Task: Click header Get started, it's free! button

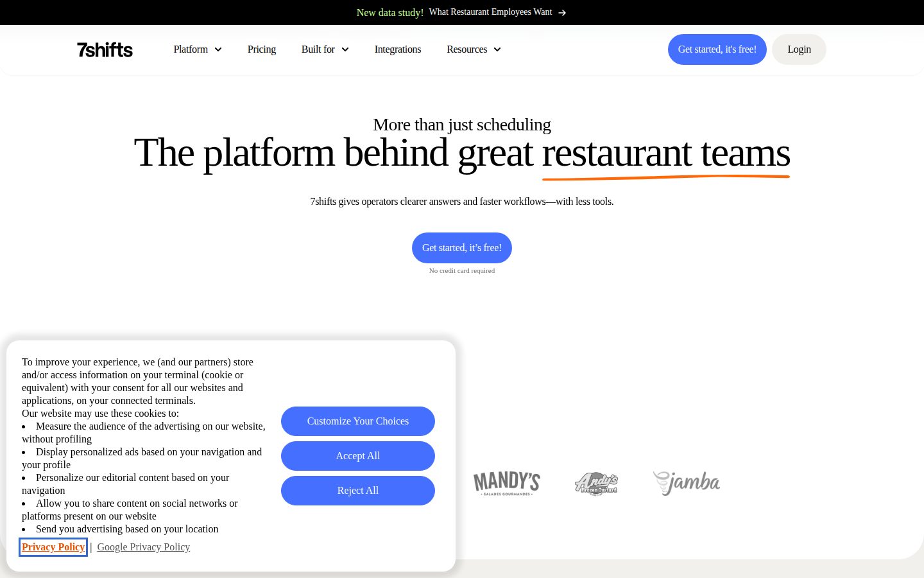Action: click(717, 49)
